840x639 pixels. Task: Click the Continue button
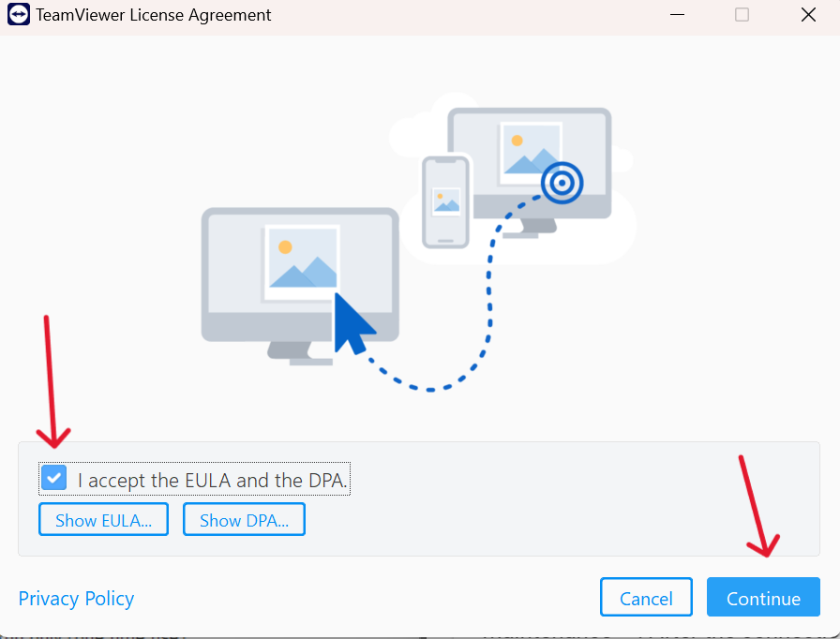coord(763,597)
